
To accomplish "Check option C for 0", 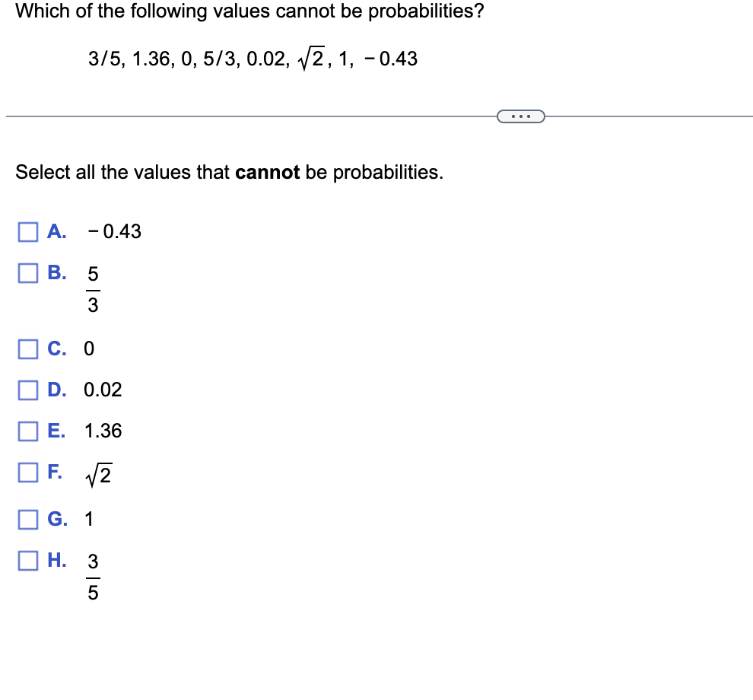I will click(27, 348).
